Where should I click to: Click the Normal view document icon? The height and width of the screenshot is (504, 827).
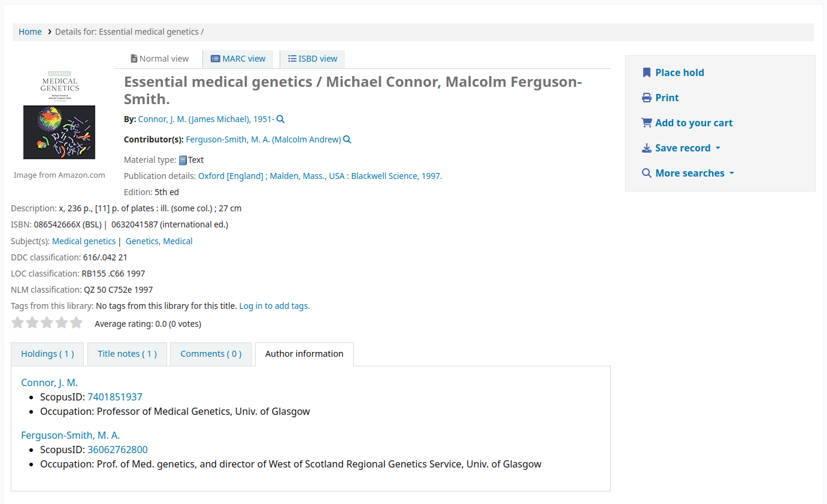click(134, 58)
